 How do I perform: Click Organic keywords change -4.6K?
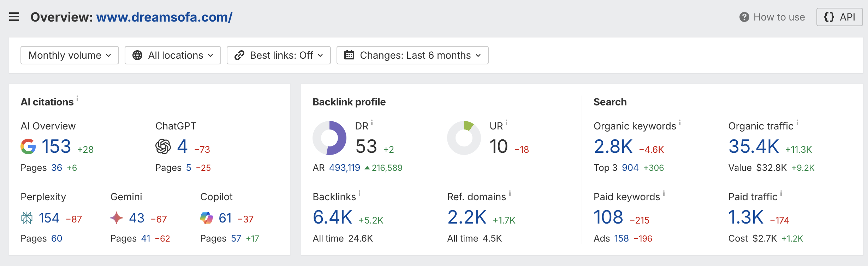652,150
